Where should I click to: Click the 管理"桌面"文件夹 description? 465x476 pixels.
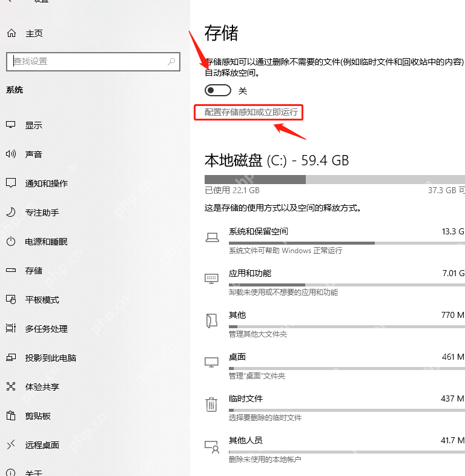(x=257, y=376)
